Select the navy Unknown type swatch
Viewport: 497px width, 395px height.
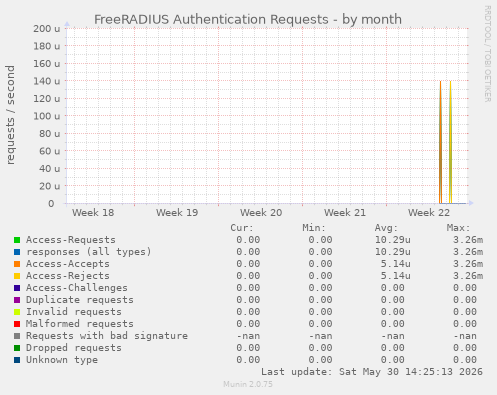coord(17,360)
